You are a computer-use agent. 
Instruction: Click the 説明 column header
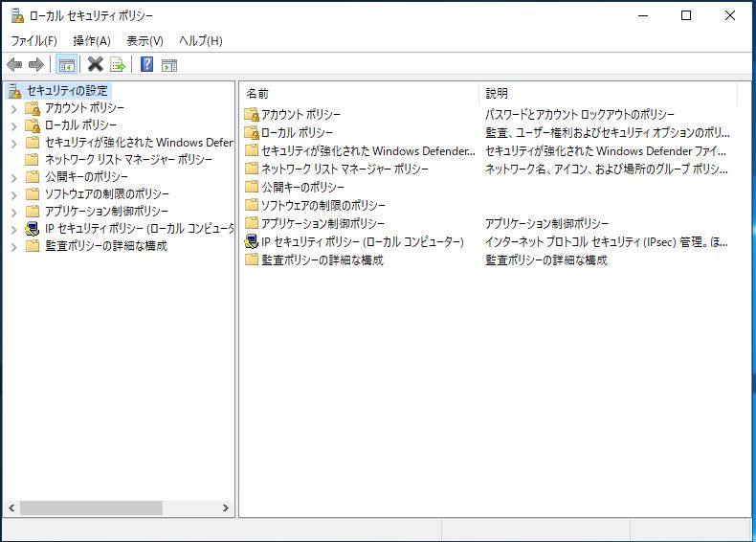[607, 93]
